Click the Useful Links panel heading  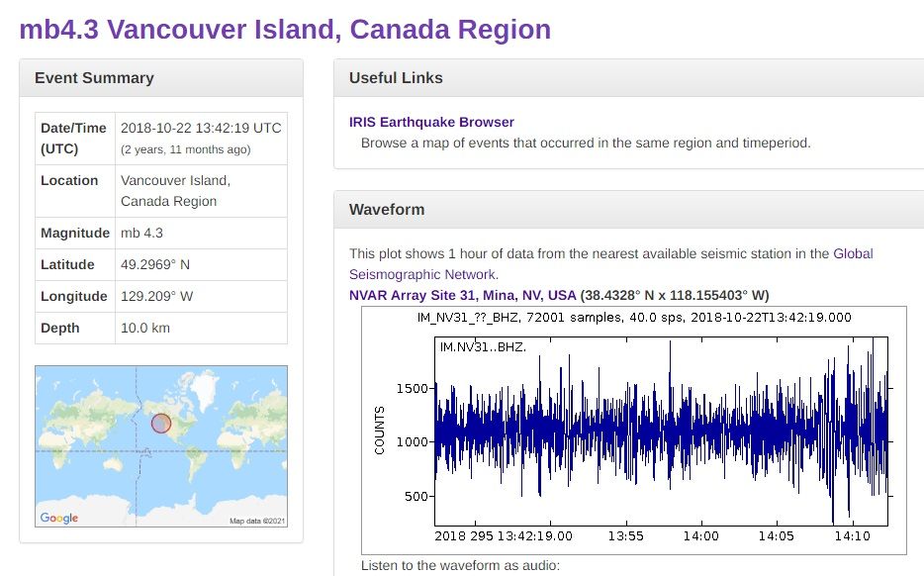pos(396,78)
